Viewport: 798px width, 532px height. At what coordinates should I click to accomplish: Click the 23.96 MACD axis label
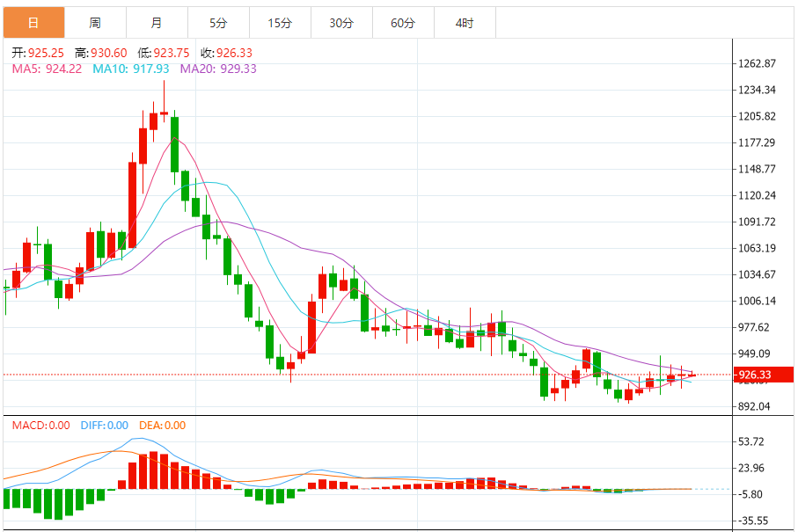[751, 468]
